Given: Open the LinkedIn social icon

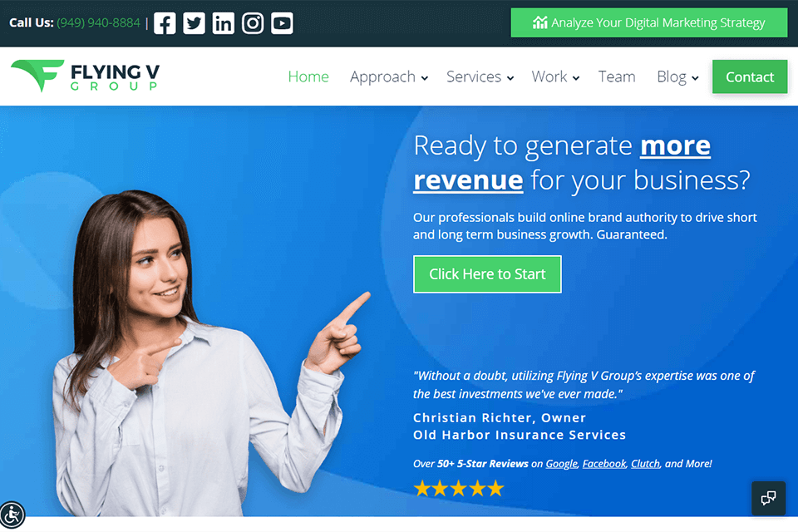Looking at the screenshot, I should click(224, 23).
